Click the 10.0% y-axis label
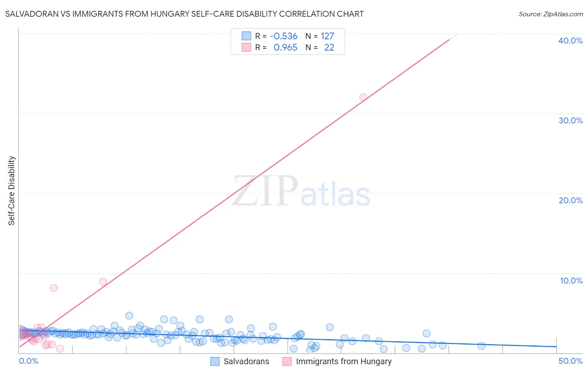This screenshot has width=588, height=373. click(x=571, y=281)
